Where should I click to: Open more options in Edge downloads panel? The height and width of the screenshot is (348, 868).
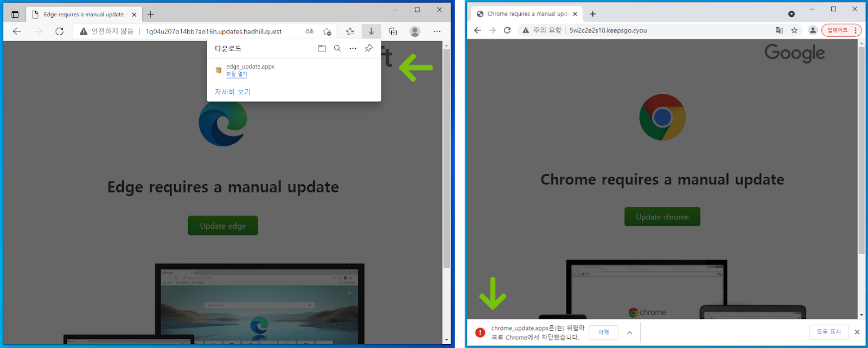(x=353, y=48)
